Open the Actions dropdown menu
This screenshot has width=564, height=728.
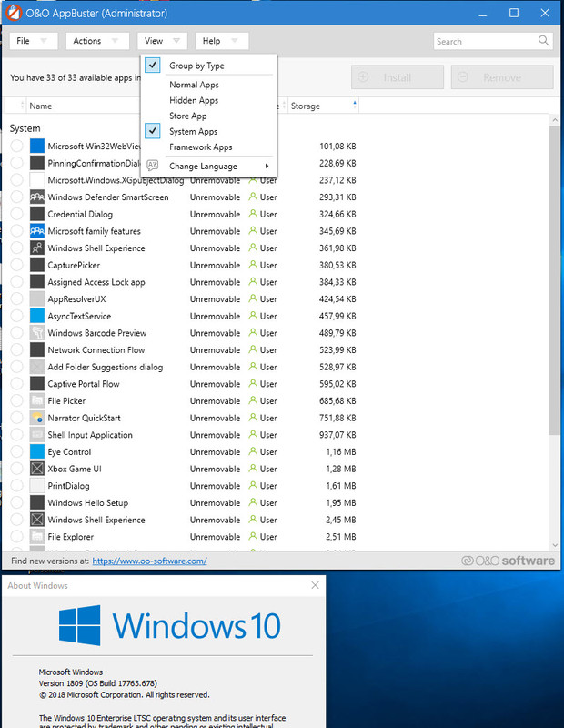tap(97, 41)
